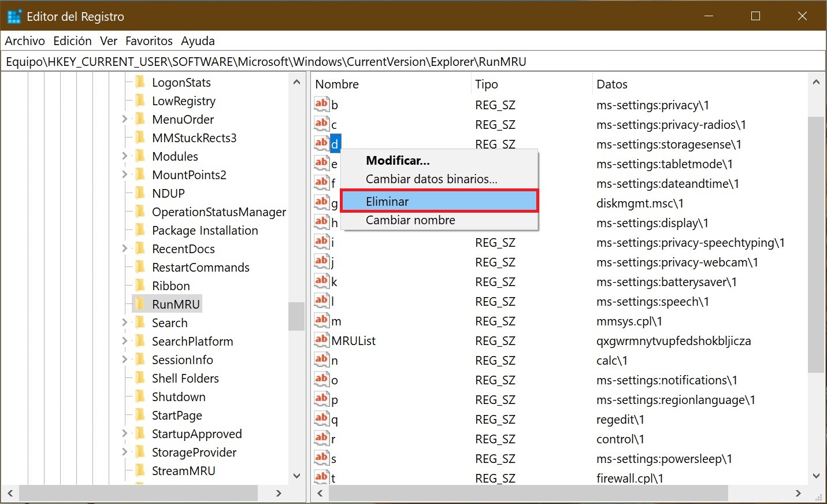827x504 pixels.
Task: Click the string value icon of entry s
Action: click(x=322, y=458)
